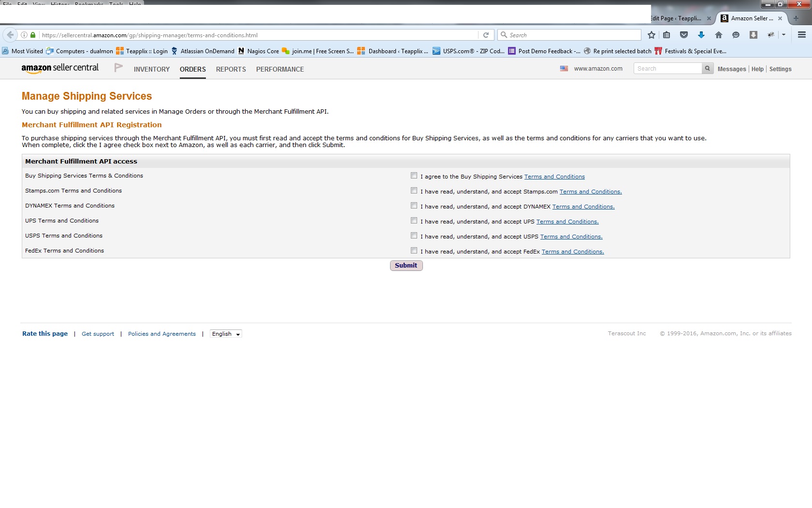Image resolution: width=812 pixels, height=508 pixels.
Task: Click the site info icon in URL bar
Action: [24, 35]
